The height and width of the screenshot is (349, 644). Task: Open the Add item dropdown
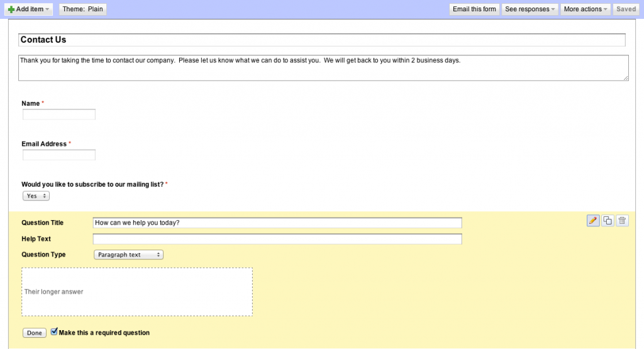[29, 9]
